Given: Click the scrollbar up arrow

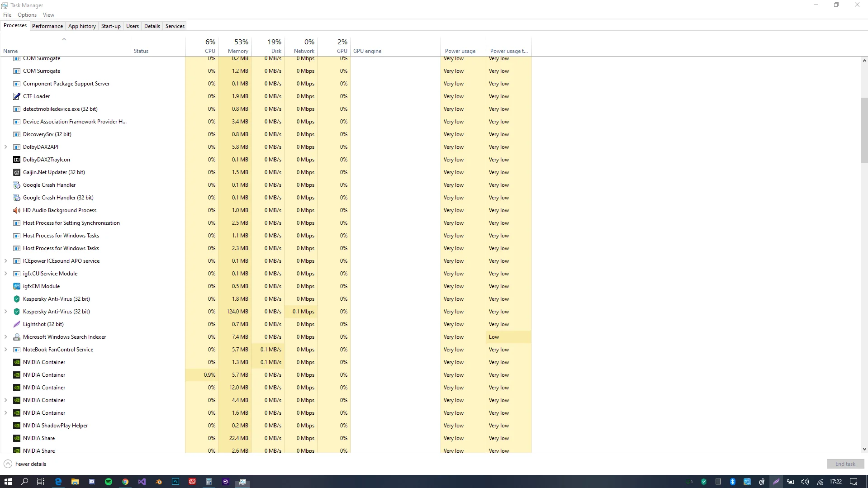Looking at the screenshot, I should pos(864,61).
